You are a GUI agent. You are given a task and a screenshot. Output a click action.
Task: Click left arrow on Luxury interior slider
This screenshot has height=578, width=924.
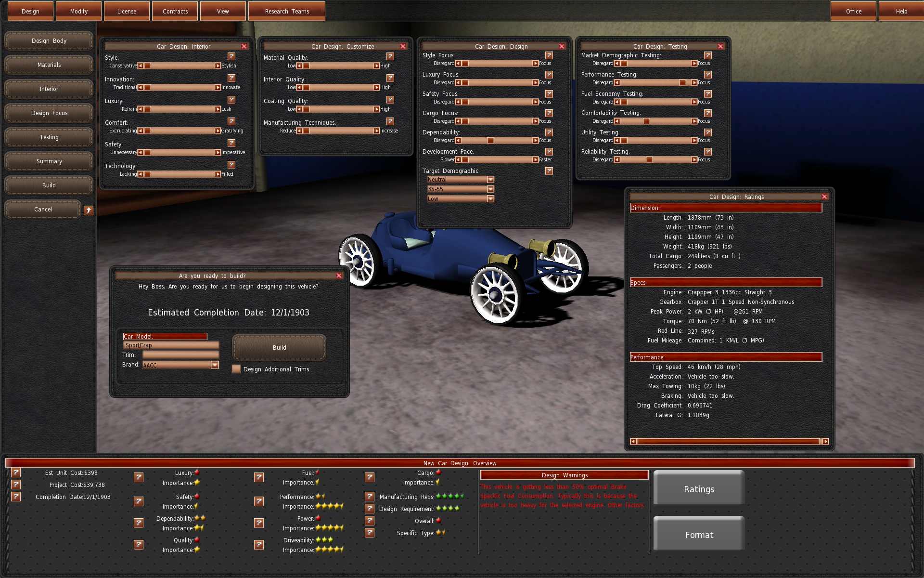click(141, 109)
